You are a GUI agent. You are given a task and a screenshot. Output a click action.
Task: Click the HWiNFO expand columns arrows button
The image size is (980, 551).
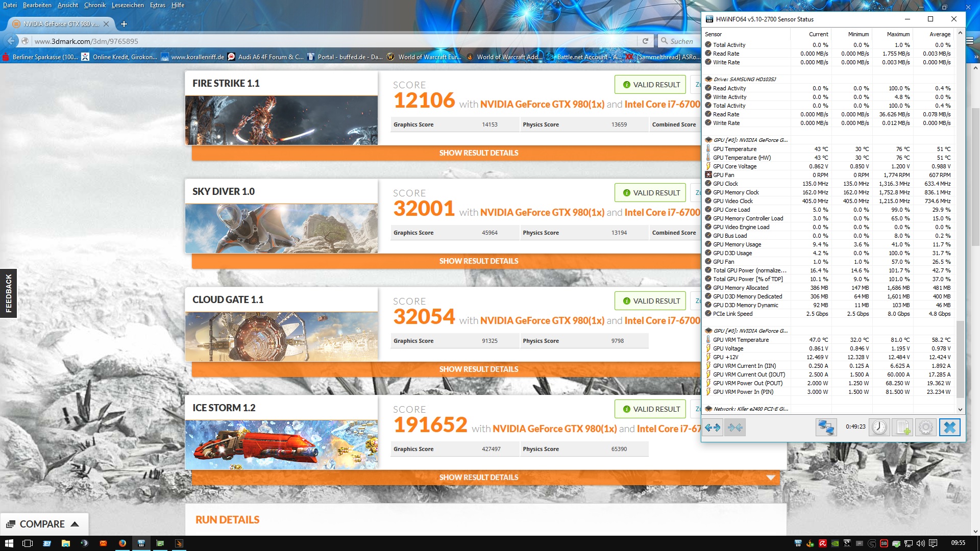(713, 428)
